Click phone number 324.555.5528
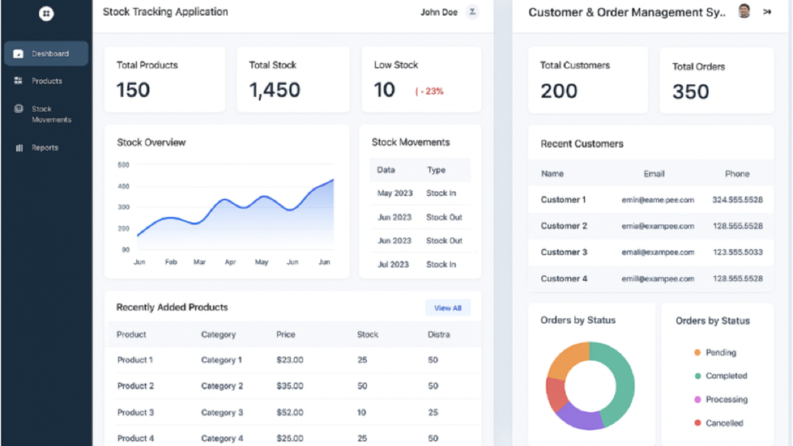The image size is (793, 446). click(737, 200)
